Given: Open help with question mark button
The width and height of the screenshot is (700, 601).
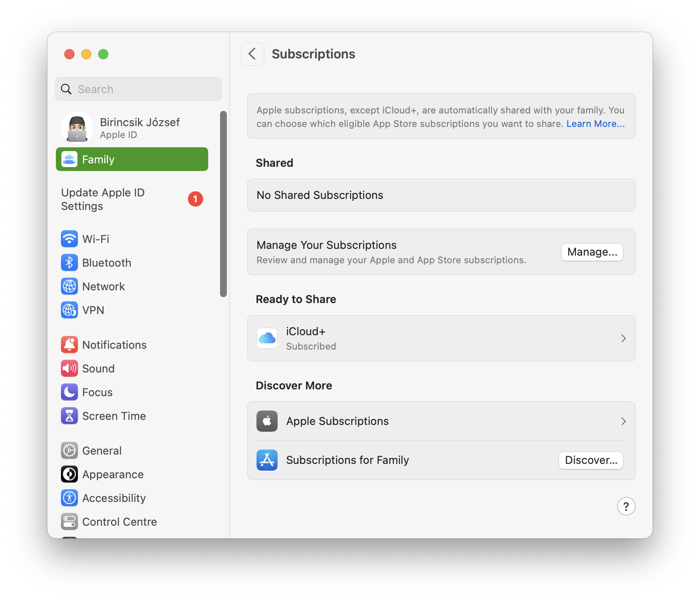Looking at the screenshot, I should click(x=626, y=506).
